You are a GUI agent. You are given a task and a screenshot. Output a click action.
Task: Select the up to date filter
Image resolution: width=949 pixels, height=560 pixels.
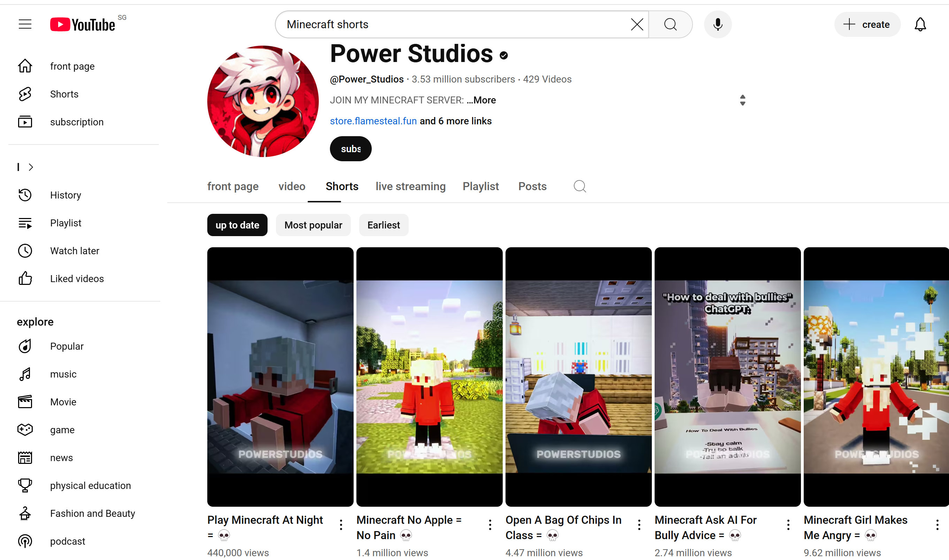(x=237, y=225)
